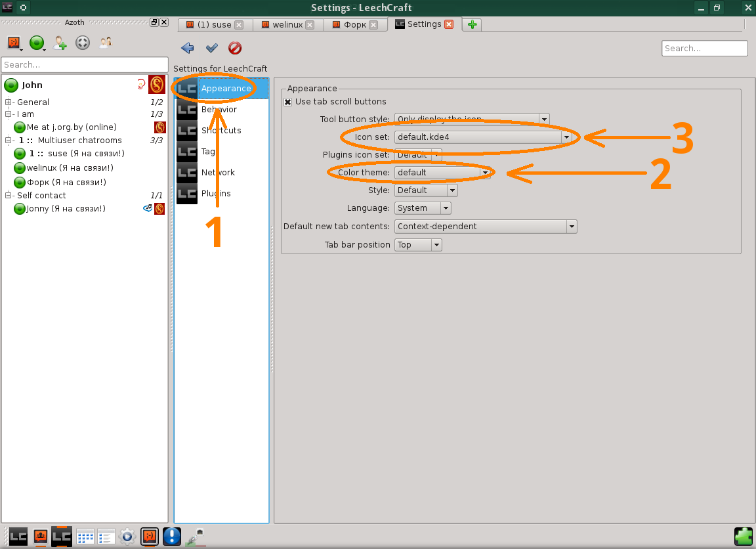Image resolution: width=756 pixels, height=549 pixels.
Task: Open the Plugins settings category
Action: [222, 194]
